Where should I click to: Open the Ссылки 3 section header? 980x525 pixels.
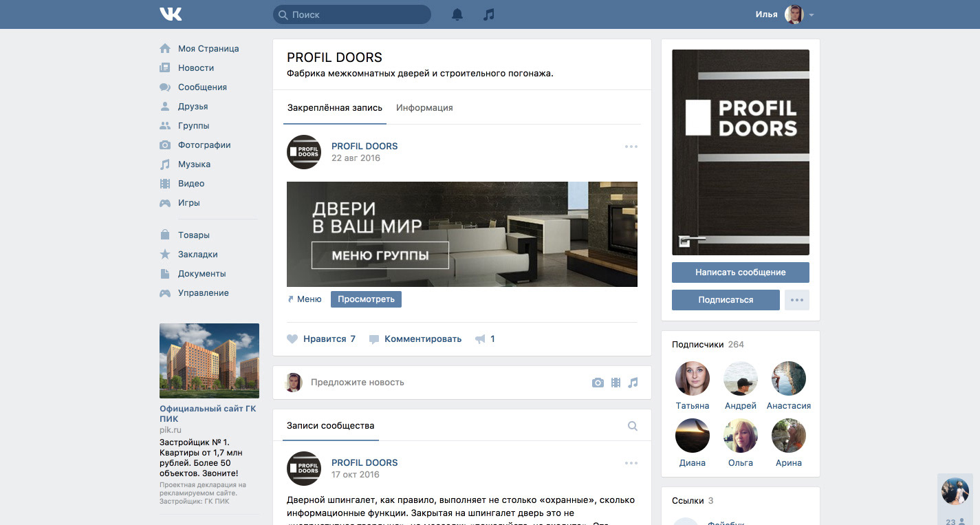point(693,501)
